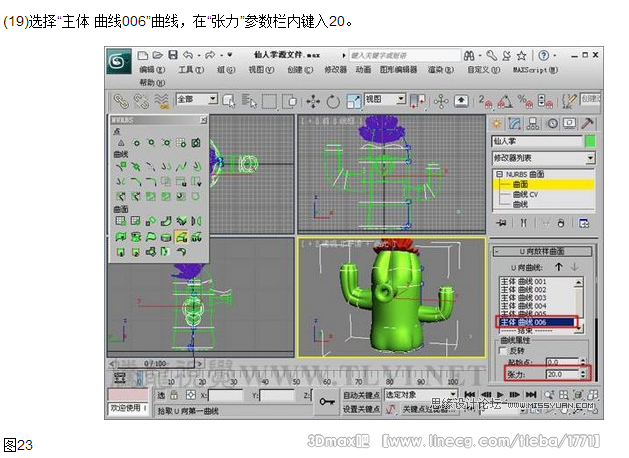This screenshot has height=458, width=629.
Task: Toggle Percent Snap
Action: (525, 101)
